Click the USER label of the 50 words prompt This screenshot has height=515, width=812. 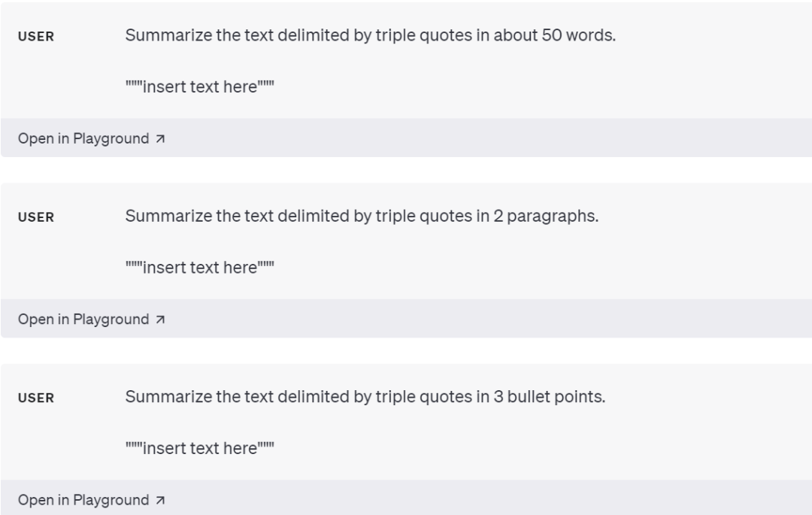[36, 37]
